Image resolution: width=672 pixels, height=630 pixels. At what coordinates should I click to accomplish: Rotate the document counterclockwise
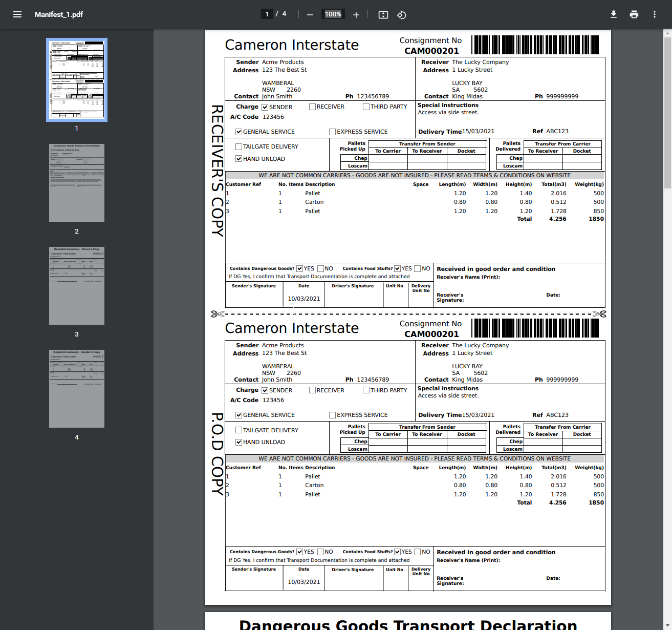pos(402,15)
